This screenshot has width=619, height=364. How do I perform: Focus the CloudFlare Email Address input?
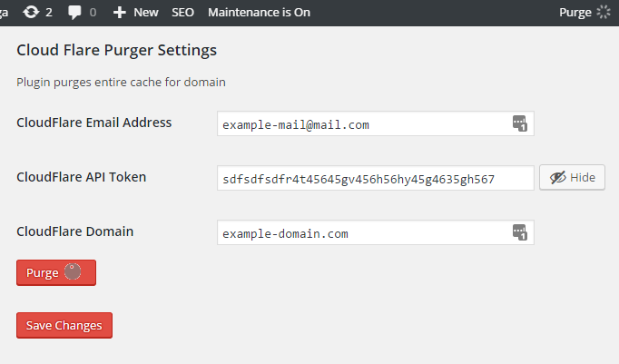pos(363,124)
